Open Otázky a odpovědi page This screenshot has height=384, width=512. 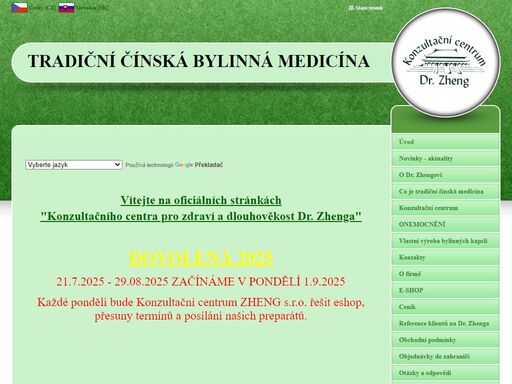(445, 373)
